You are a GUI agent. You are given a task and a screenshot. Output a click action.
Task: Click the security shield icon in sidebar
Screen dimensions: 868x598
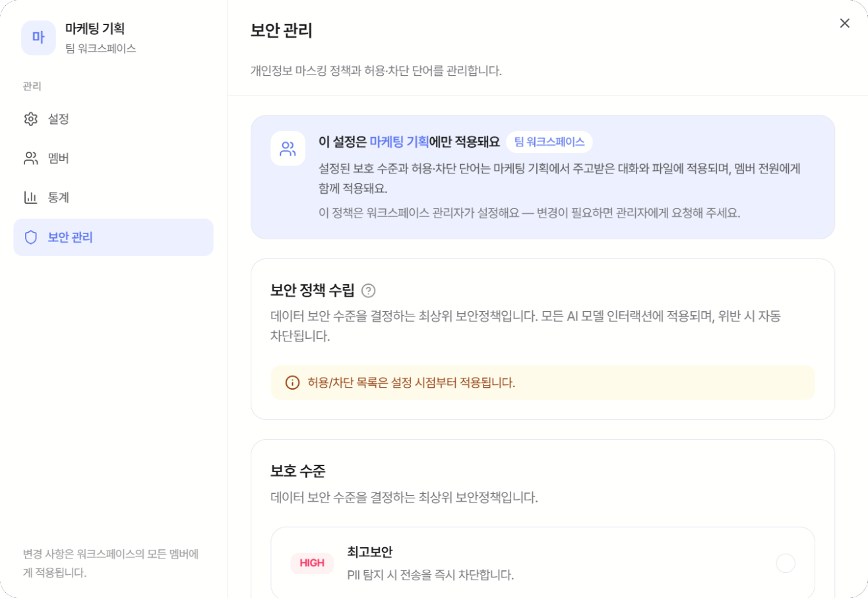[x=31, y=237]
